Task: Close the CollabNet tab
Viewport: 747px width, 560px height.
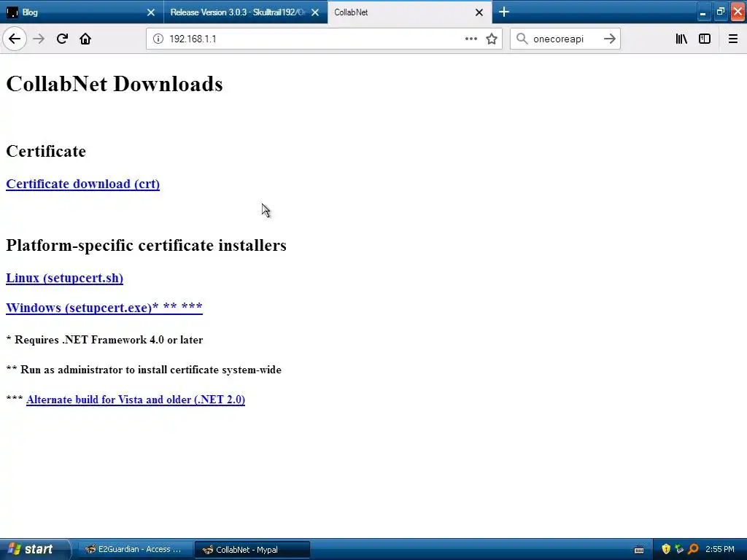Action: click(x=479, y=12)
